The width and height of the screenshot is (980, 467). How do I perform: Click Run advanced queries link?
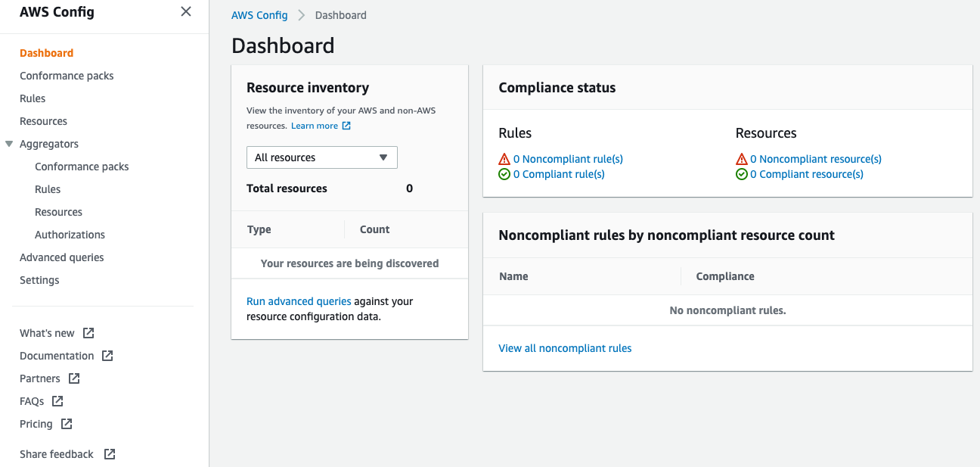point(299,301)
